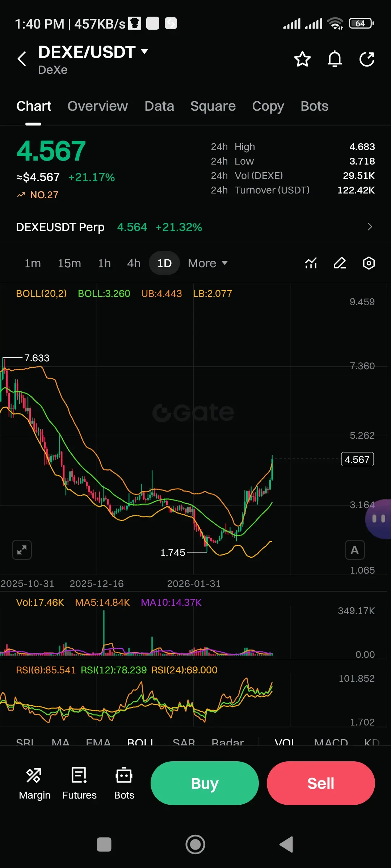The width and height of the screenshot is (391, 868).
Task: Add DEXE/USDT to favorites star
Action: tap(302, 59)
